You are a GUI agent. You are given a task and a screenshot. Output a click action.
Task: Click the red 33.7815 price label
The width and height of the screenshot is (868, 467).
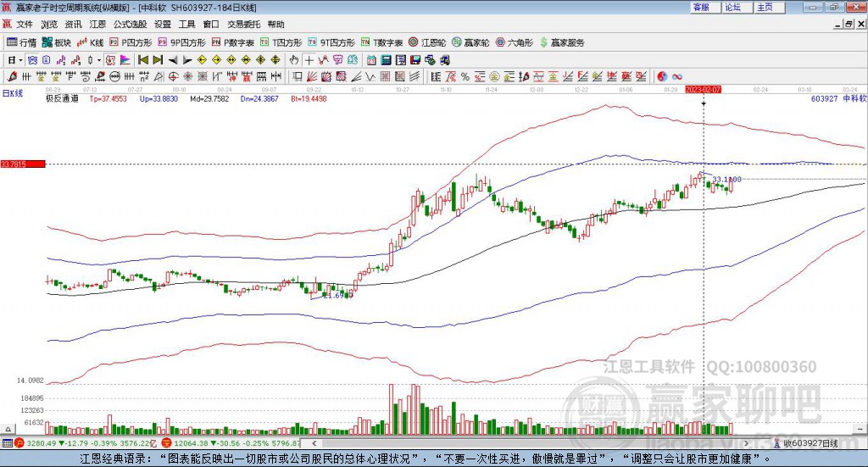tap(14, 164)
